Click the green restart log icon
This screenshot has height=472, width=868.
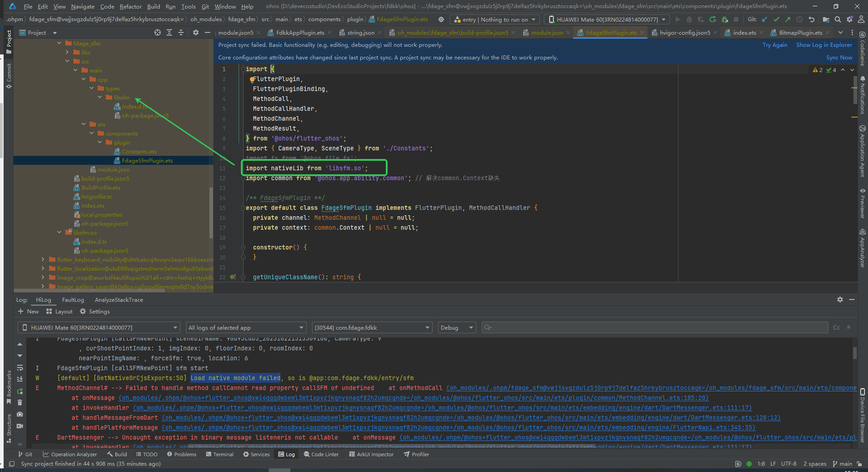(x=20, y=391)
